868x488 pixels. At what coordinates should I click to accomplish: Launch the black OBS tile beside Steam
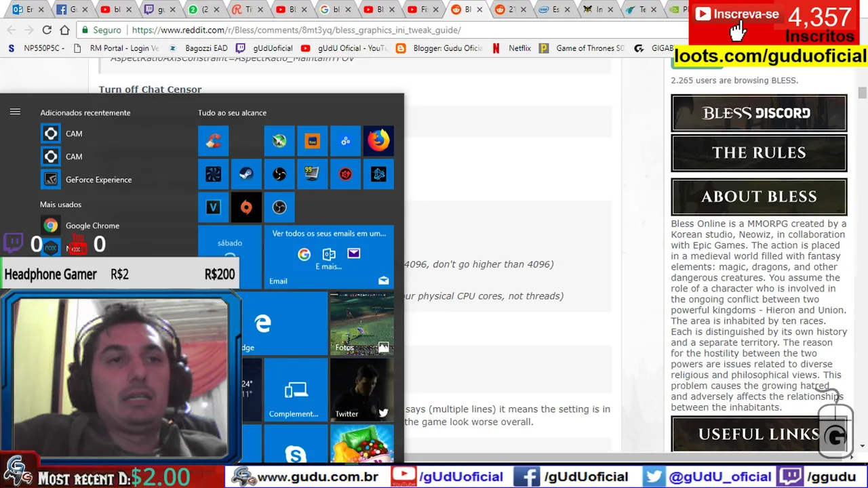coord(279,174)
